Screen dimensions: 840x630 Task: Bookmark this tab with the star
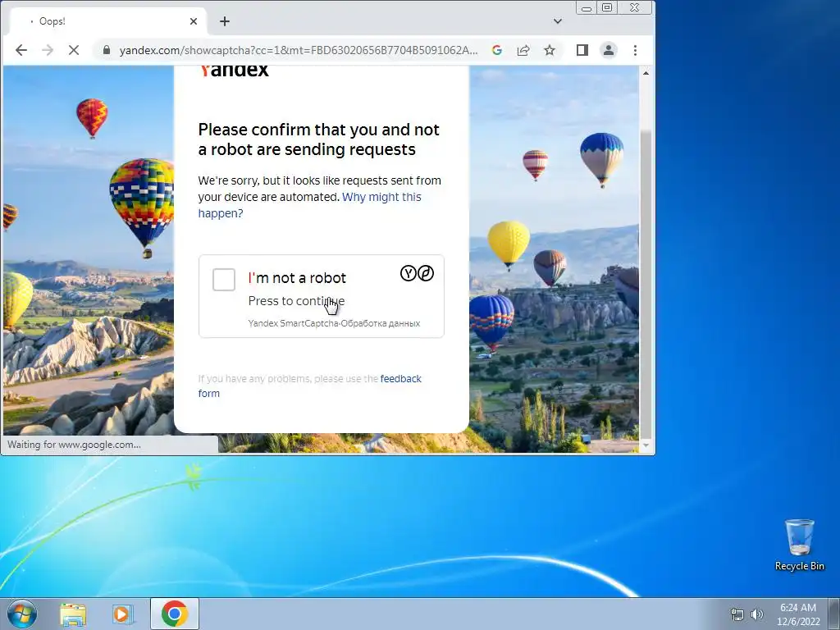[x=550, y=50]
